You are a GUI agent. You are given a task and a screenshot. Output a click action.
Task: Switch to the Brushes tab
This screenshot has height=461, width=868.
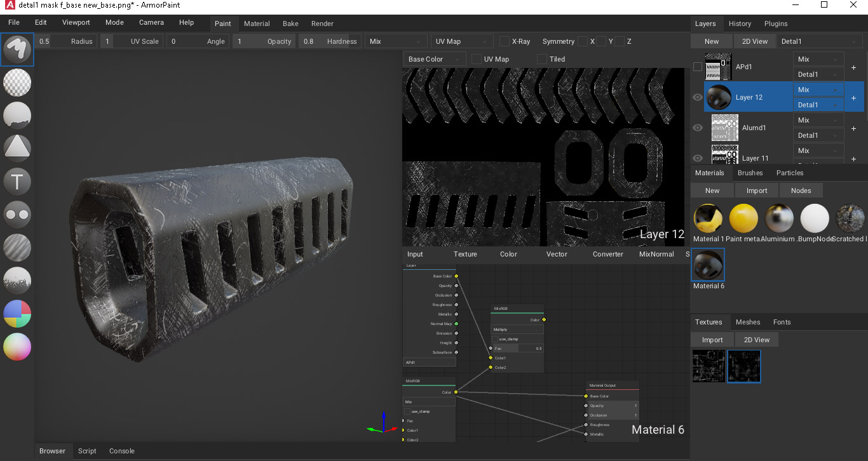[x=750, y=173]
